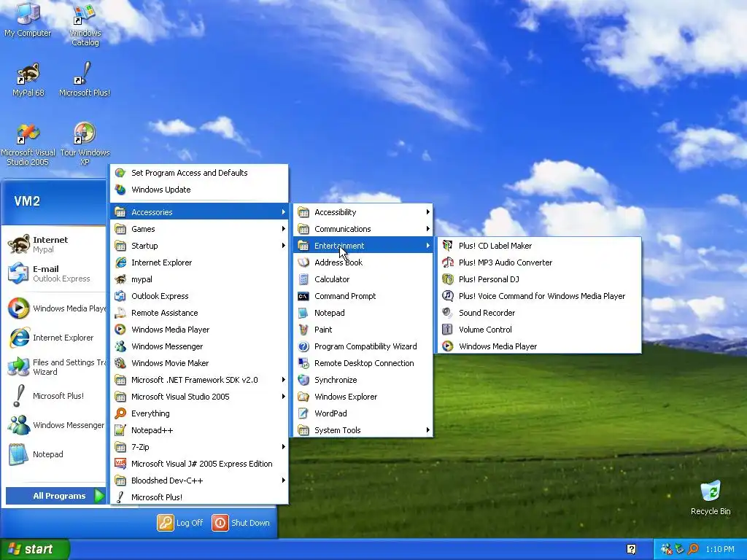Select My Computer desktop icon
This screenshot has height=560, width=747.
coord(28,20)
